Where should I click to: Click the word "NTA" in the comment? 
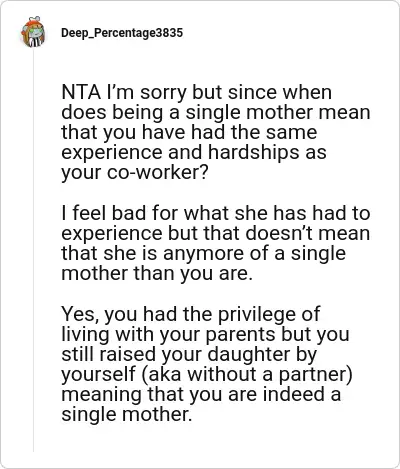[x=81, y=92]
